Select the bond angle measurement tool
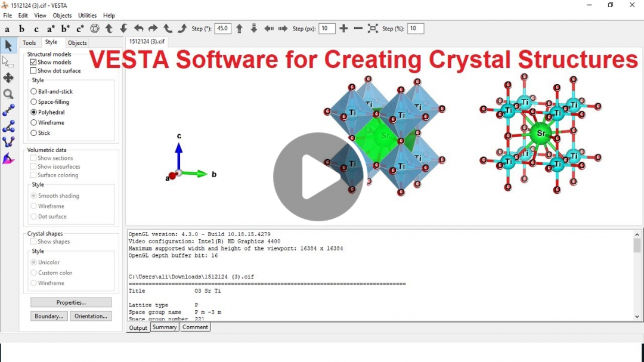 pos(8,126)
